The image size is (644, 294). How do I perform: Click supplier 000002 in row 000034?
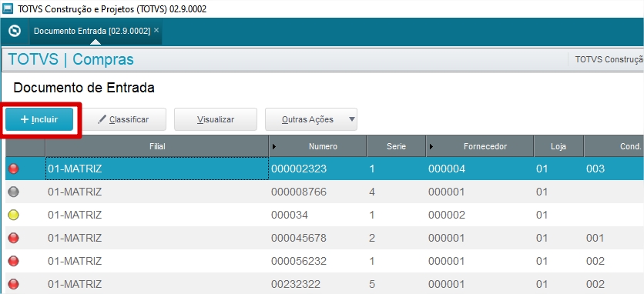(447, 215)
